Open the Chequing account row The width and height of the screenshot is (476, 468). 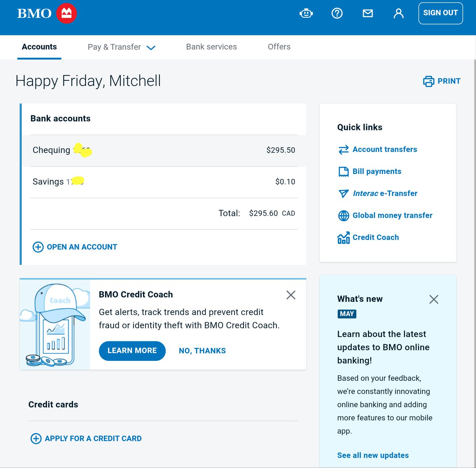164,150
